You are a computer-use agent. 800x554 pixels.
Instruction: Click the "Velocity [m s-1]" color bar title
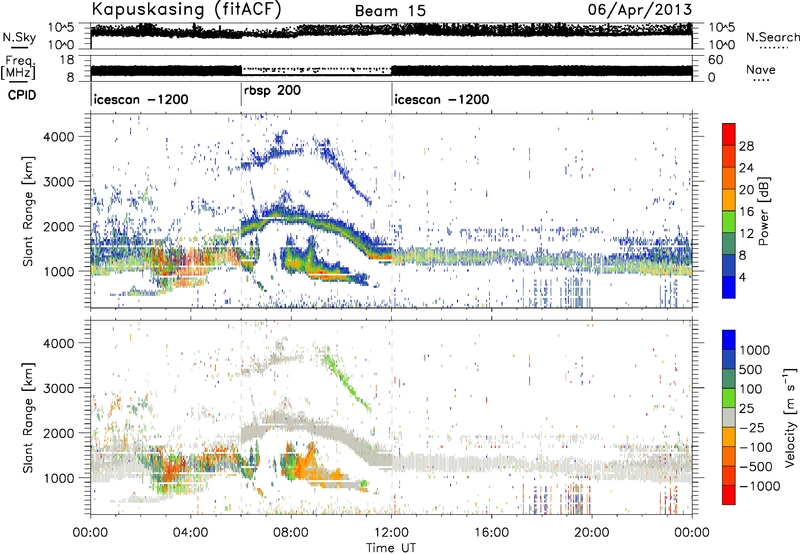pyautogui.click(x=790, y=417)
